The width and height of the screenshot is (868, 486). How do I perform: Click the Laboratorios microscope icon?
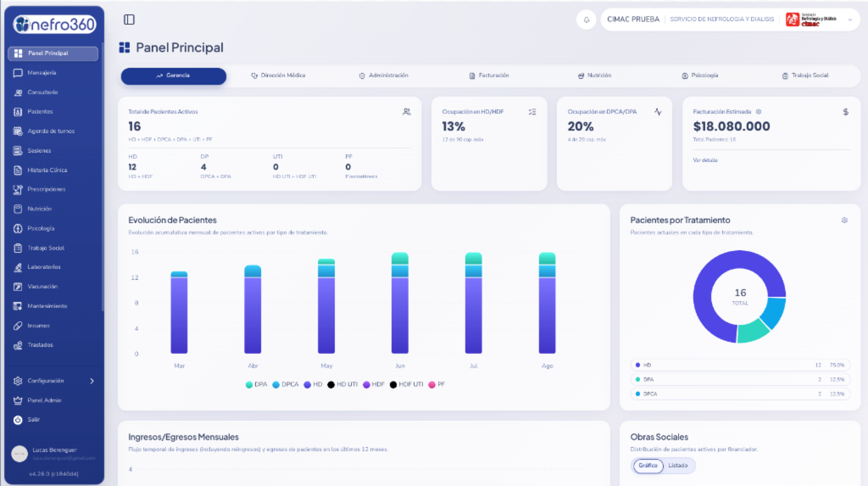[18, 267]
